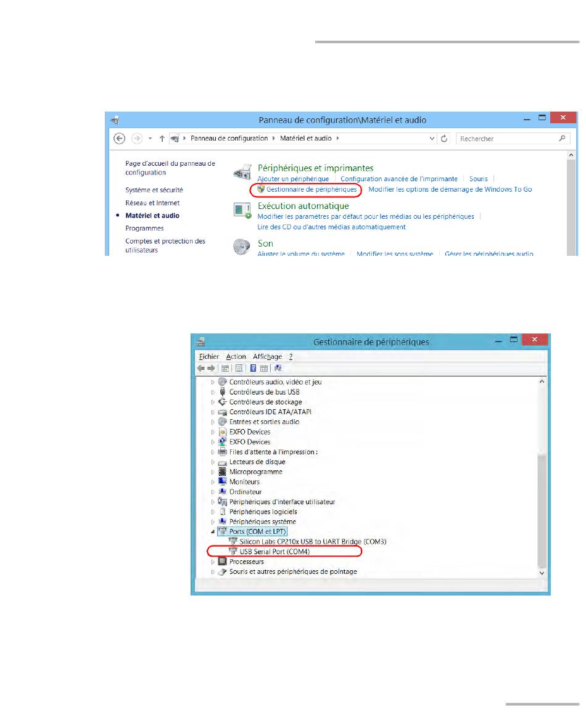Click the Périphériques et imprimantes printer icon
The height and width of the screenshot is (728, 586).
click(x=242, y=173)
